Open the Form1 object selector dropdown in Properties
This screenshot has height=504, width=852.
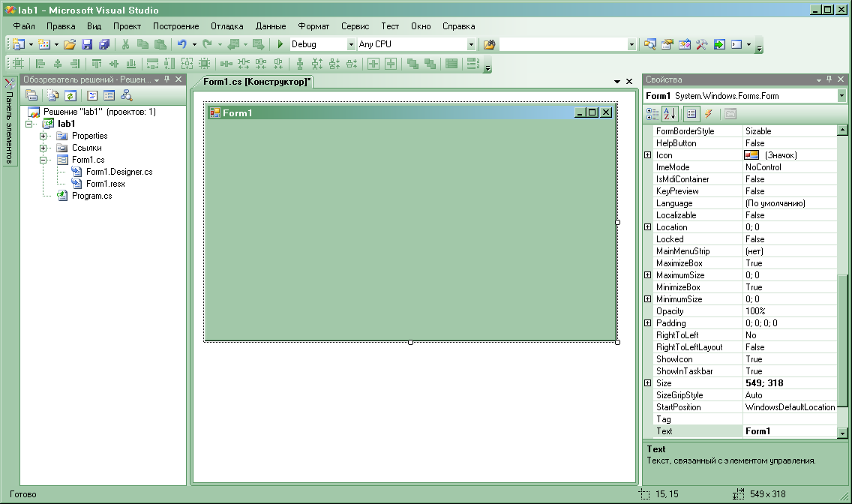click(841, 95)
